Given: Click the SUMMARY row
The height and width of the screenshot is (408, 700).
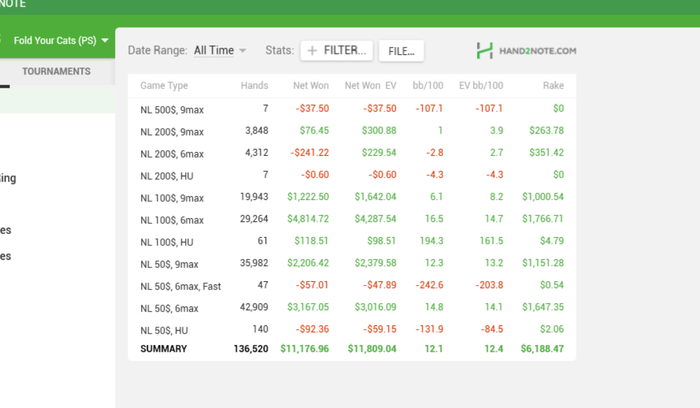Looking at the screenshot, I should [352, 349].
